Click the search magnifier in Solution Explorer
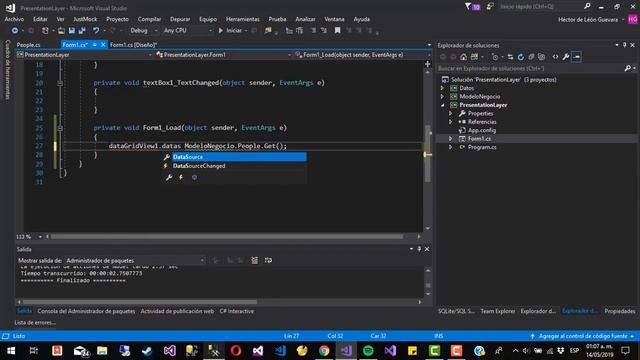Viewport: 640px width, 360px height. click(x=628, y=68)
